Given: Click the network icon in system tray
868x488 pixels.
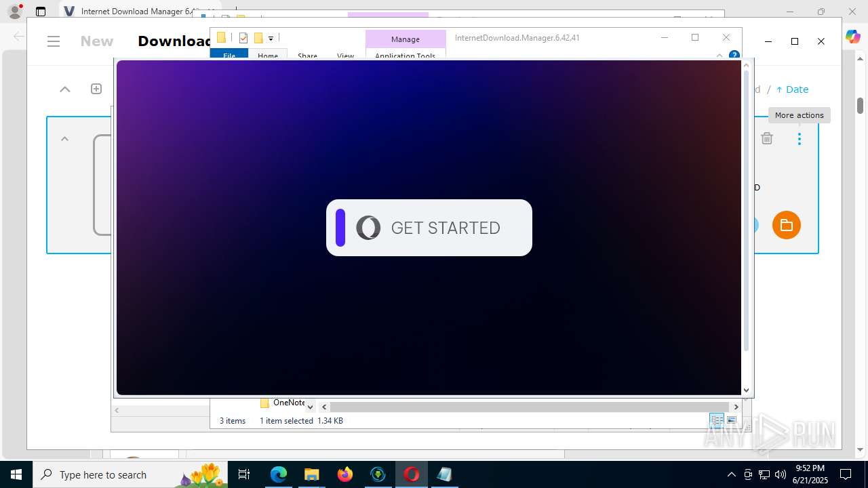Looking at the screenshot, I should [x=764, y=474].
